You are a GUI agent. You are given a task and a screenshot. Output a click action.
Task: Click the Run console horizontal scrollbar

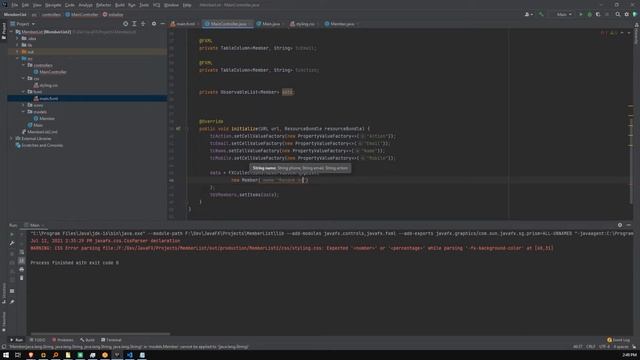click(x=100, y=333)
